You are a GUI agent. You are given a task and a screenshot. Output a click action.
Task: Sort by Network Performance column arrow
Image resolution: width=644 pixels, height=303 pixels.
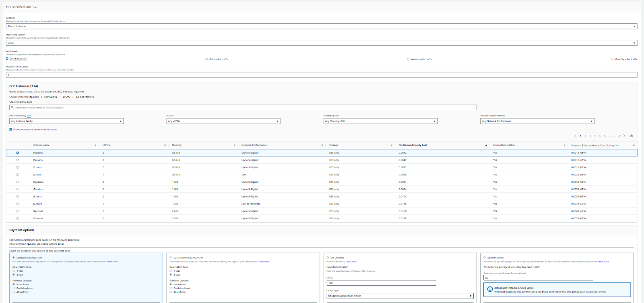322,145
